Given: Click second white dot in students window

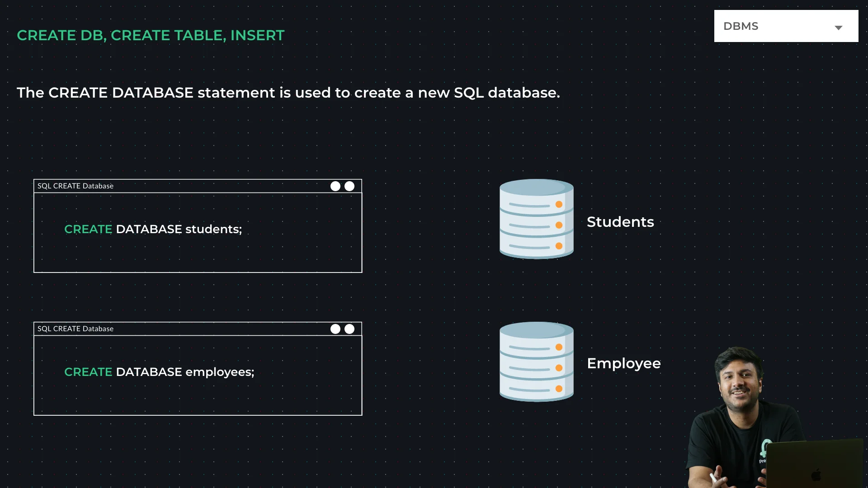Looking at the screenshot, I should click(349, 186).
